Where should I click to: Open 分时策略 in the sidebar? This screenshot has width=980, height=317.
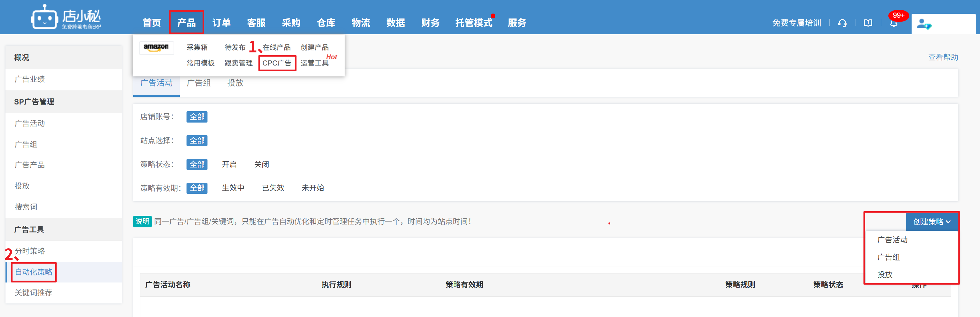click(30, 251)
